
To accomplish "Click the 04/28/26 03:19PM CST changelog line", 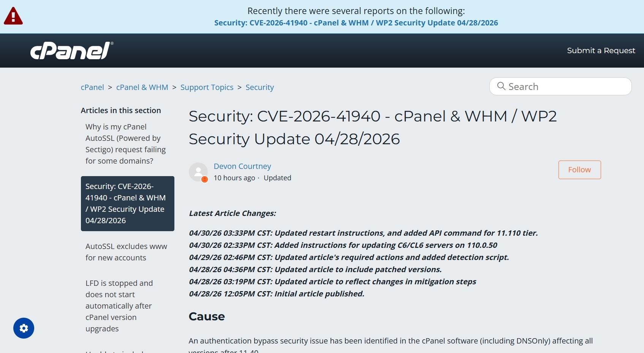I will click(332, 282).
